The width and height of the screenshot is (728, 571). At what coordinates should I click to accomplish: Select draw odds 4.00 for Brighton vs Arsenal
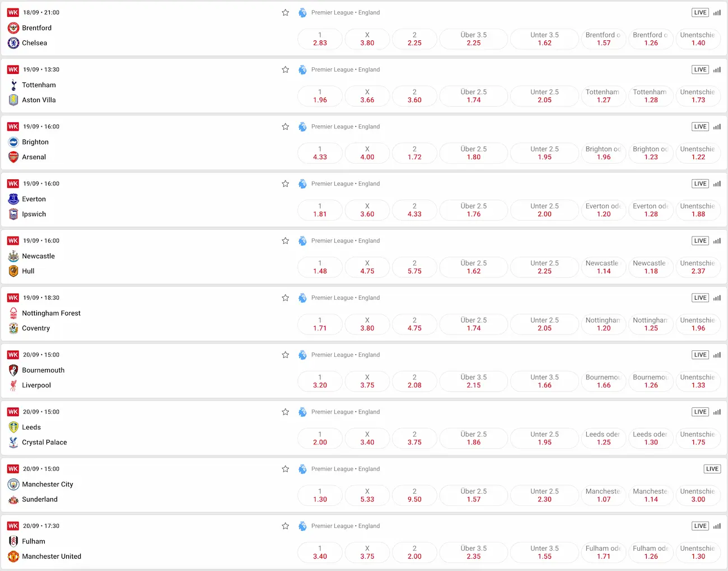pyautogui.click(x=367, y=153)
